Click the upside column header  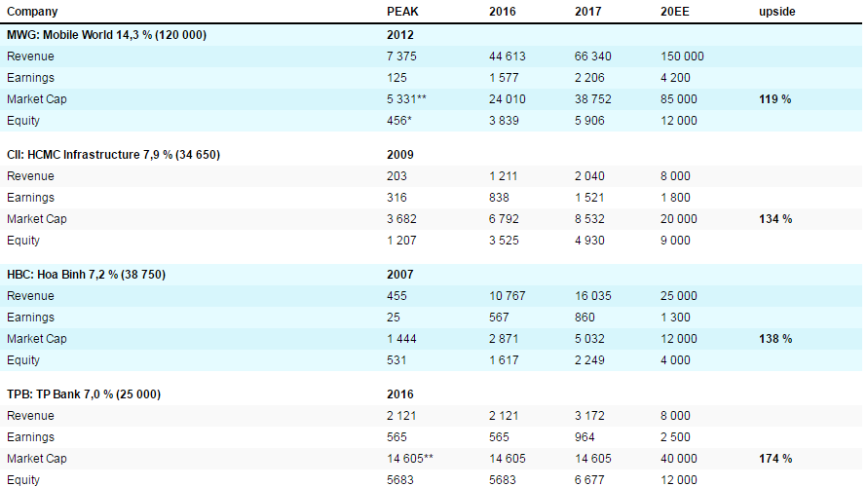tap(777, 12)
